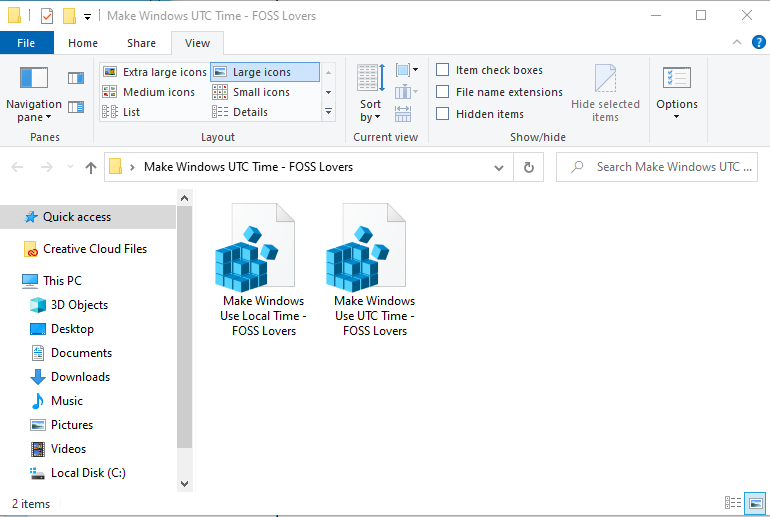Image resolution: width=770 pixels, height=517 pixels.
Task: Click the search box
Action: (657, 167)
